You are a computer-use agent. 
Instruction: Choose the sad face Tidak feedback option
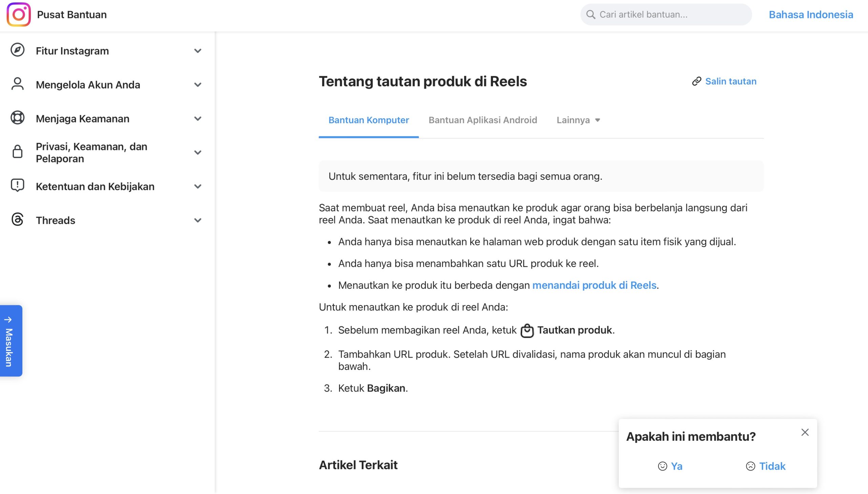[x=766, y=466]
